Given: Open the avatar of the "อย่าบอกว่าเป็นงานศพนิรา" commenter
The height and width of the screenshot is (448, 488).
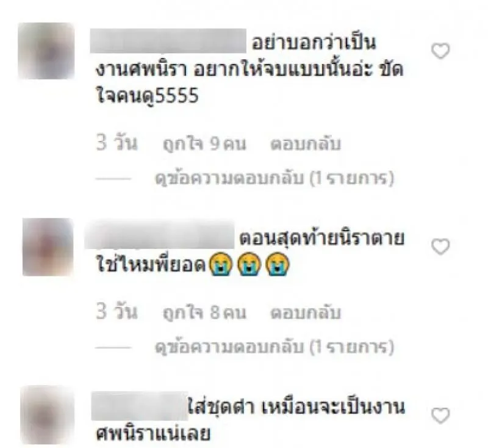Looking at the screenshot, I should click(x=46, y=51).
